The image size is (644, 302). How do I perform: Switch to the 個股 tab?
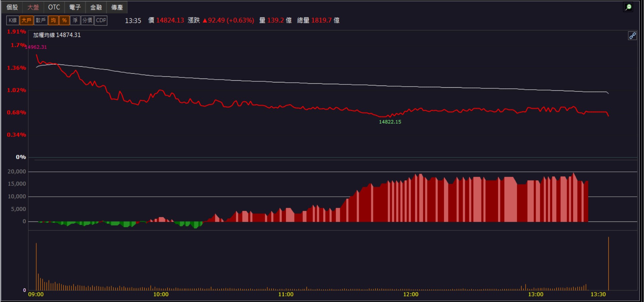12,7
